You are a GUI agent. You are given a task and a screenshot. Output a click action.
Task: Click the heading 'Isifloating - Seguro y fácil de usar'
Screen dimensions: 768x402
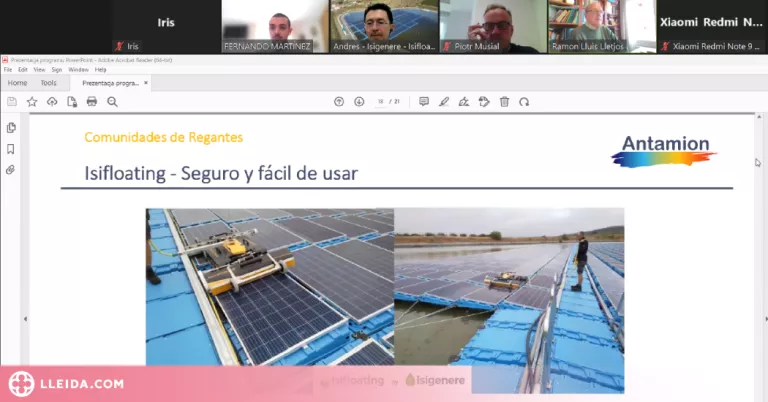[x=221, y=173]
